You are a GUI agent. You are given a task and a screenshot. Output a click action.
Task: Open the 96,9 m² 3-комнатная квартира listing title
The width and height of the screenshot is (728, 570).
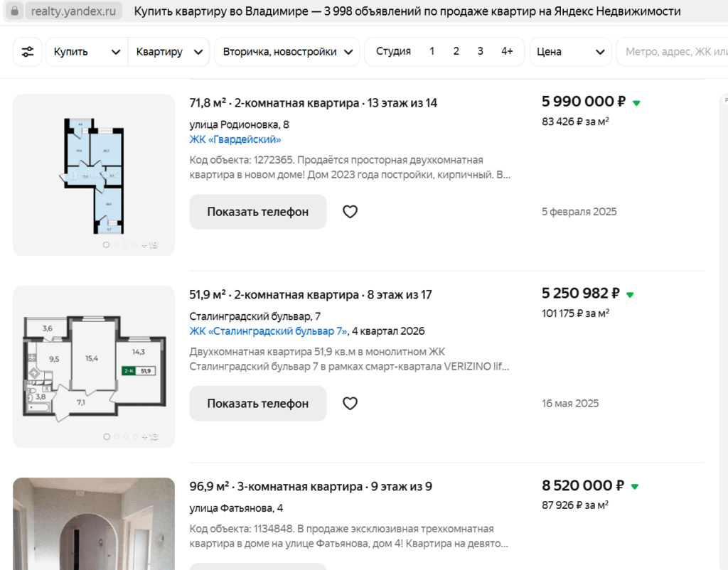311,486
